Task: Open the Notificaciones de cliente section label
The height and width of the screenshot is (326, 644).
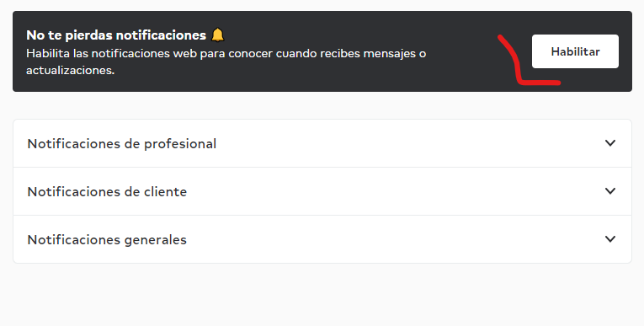Action: coord(107,191)
